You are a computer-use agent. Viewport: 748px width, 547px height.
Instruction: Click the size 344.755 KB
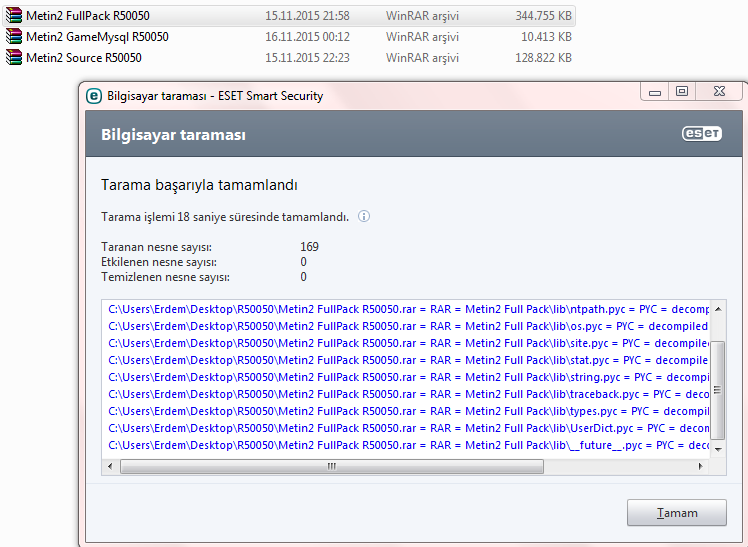point(543,16)
